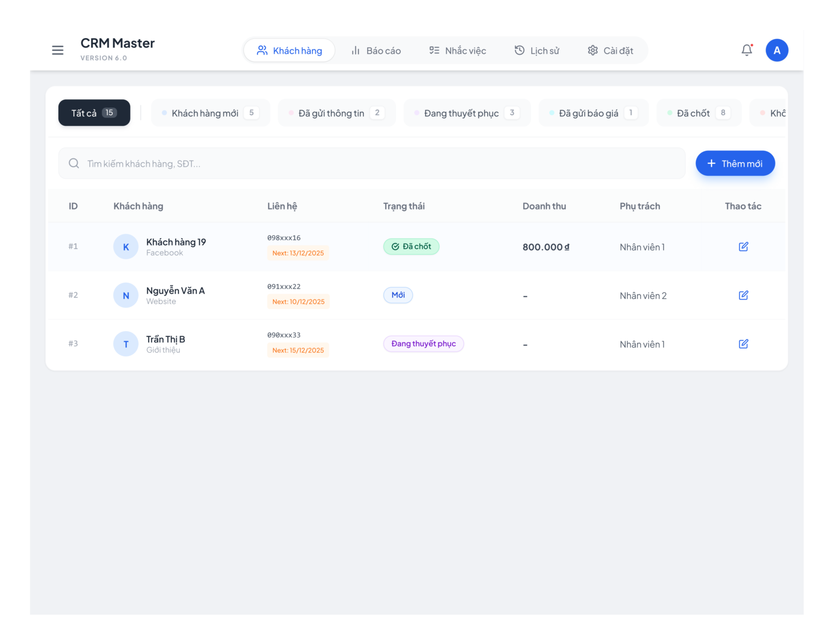This screenshot has width=833, height=644.
Task: Filter by Đã gửi thông tin
Action: pyautogui.click(x=337, y=113)
